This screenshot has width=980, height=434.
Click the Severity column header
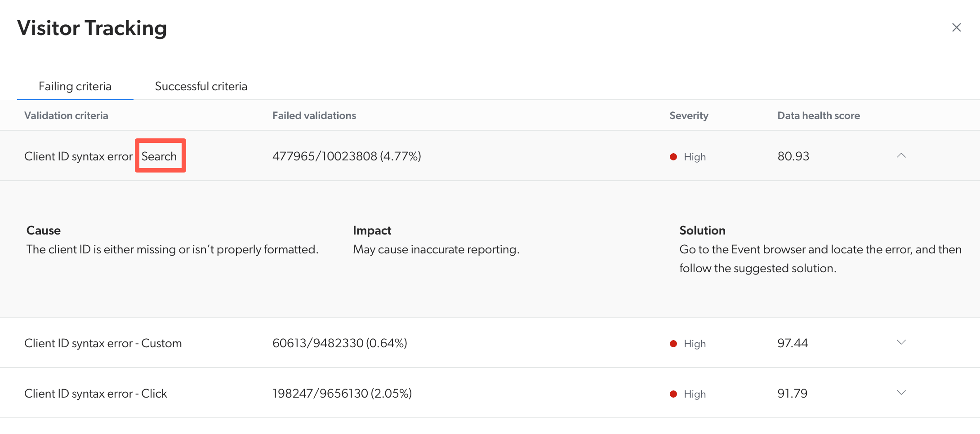coord(688,115)
